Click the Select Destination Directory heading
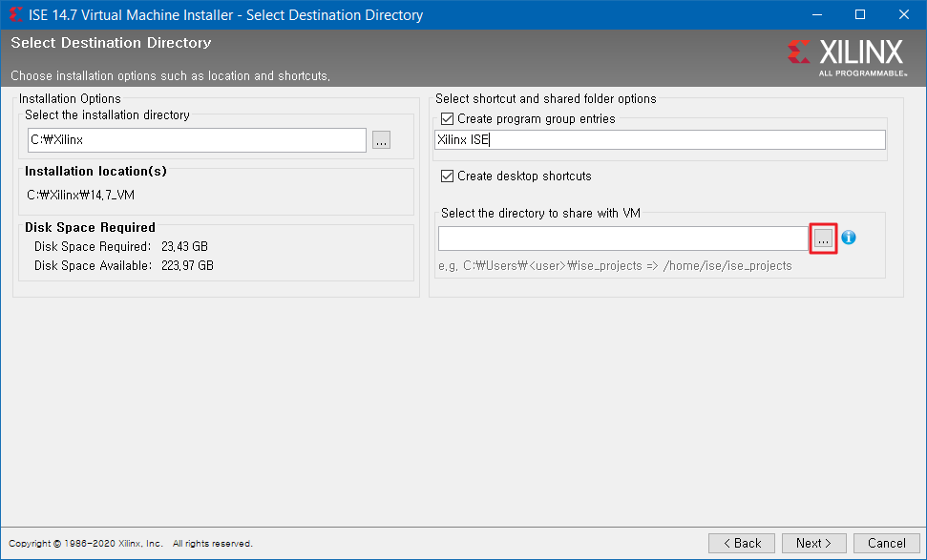 point(111,43)
